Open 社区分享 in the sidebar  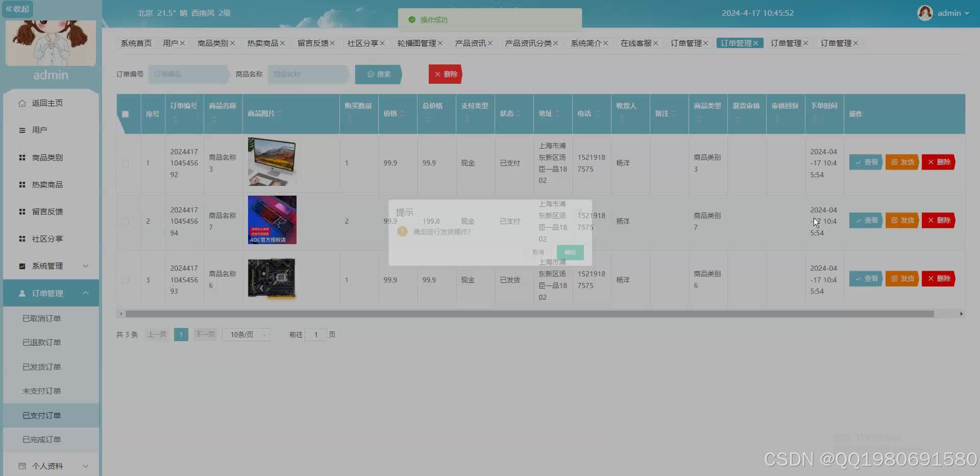click(x=47, y=239)
